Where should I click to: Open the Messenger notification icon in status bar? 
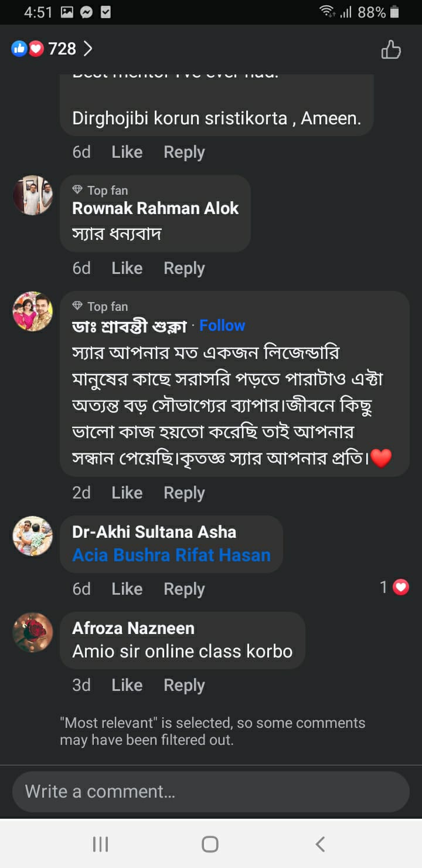pos(86,12)
